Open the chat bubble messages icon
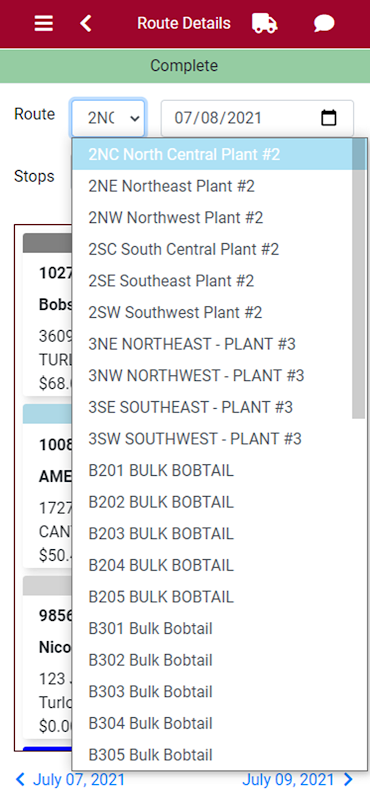This screenshot has width=370, height=800. point(324,23)
